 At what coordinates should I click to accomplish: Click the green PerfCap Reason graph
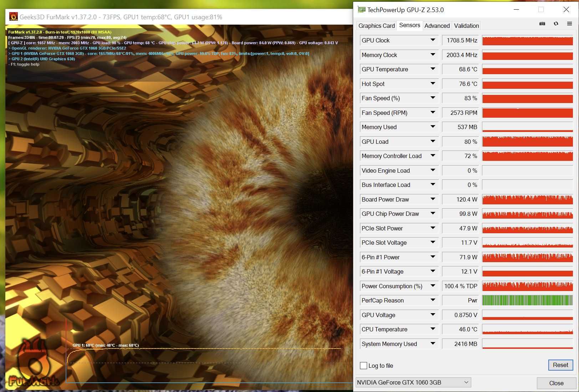click(x=528, y=300)
